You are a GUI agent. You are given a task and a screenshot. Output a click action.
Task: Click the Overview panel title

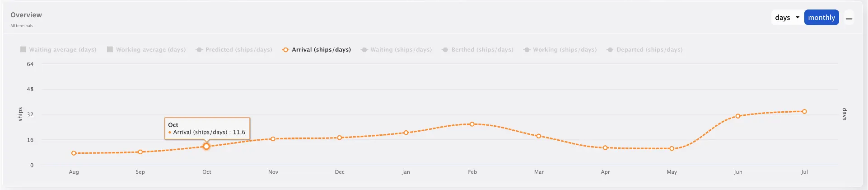coord(26,15)
